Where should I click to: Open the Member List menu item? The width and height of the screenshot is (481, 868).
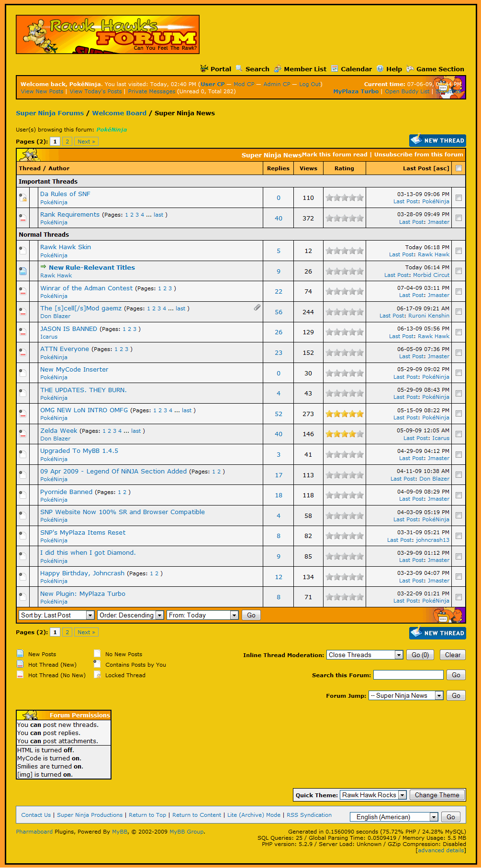(305, 69)
